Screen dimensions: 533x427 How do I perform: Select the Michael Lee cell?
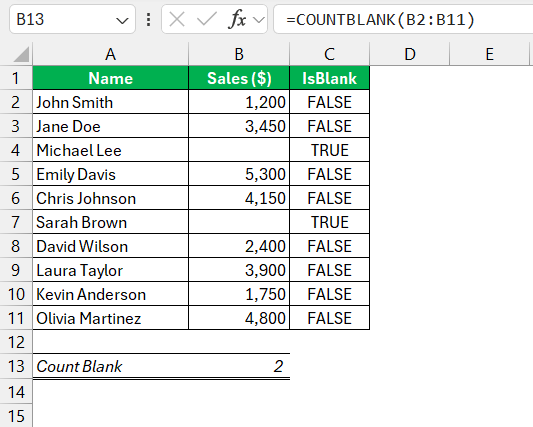[110, 150]
